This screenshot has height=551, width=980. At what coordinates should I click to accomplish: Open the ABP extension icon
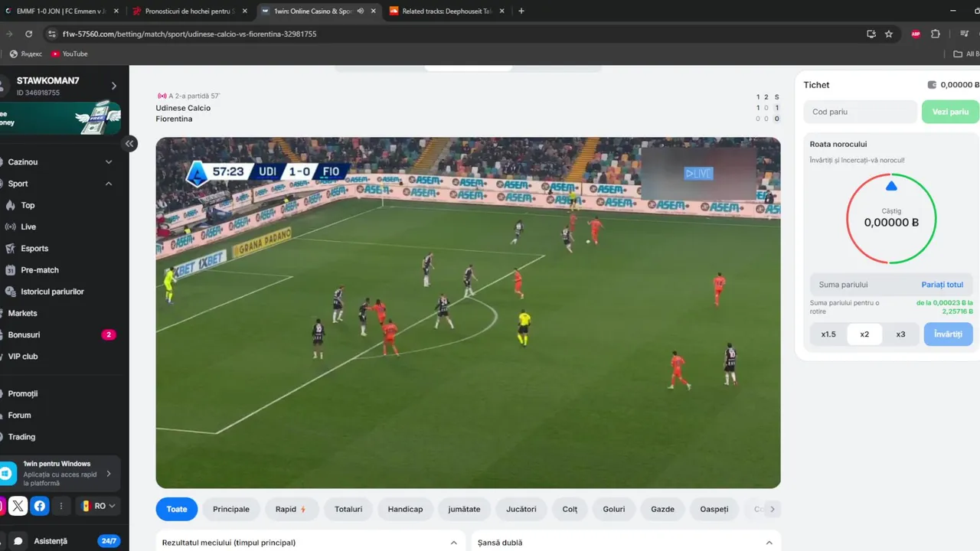pos(916,34)
